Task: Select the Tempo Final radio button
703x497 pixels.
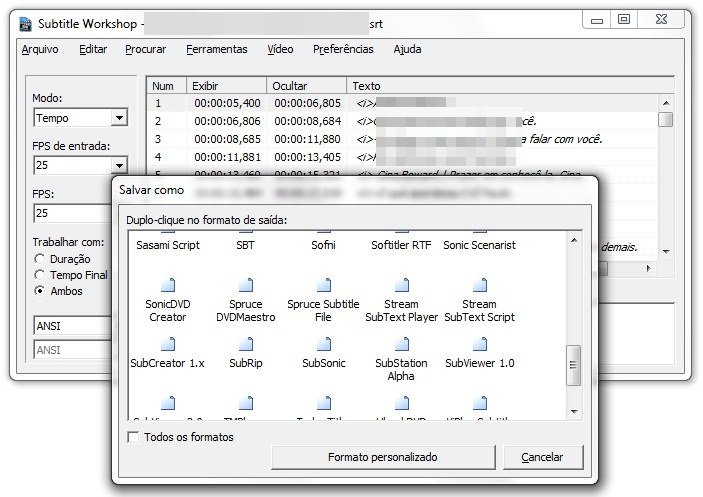Action: [39, 275]
